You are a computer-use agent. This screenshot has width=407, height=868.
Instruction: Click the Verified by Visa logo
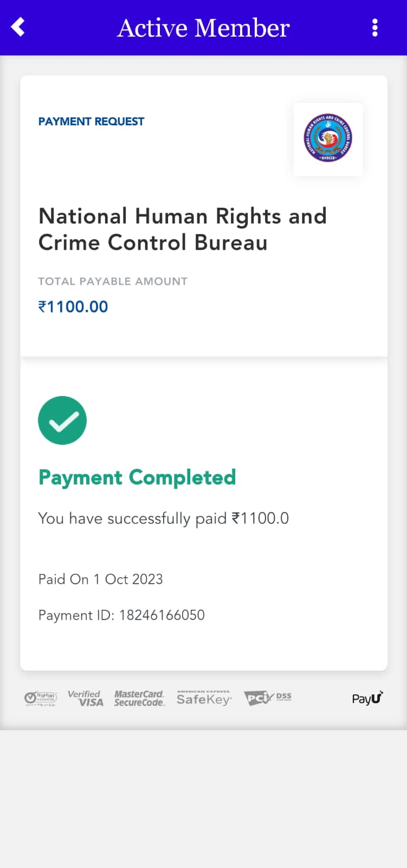[85, 698]
